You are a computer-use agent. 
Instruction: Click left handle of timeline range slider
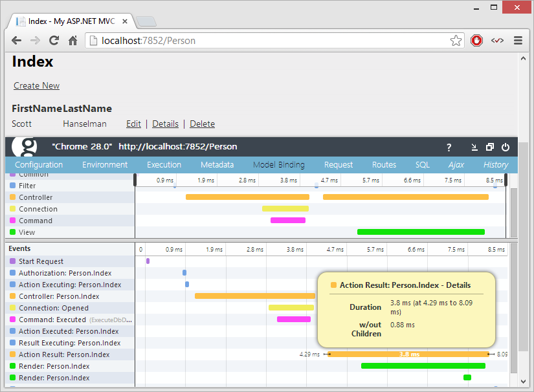tap(135, 180)
